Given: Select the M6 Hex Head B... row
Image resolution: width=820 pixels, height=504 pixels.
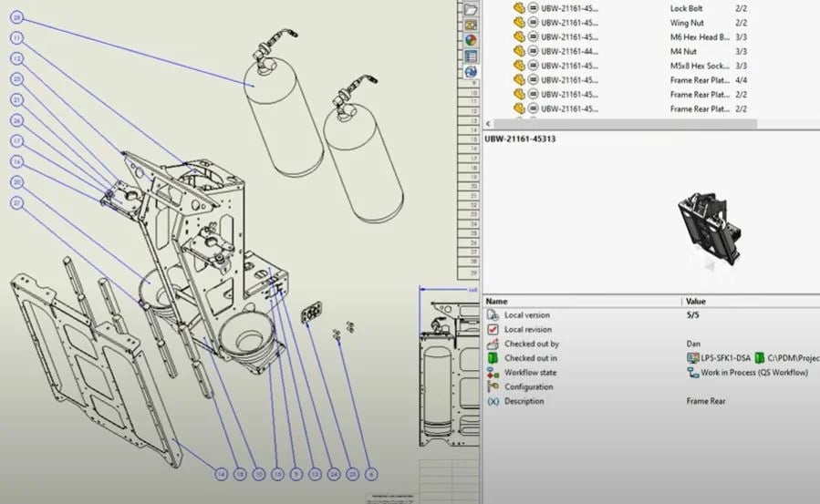Looking at the screenshot, I should tap(630, 37).
